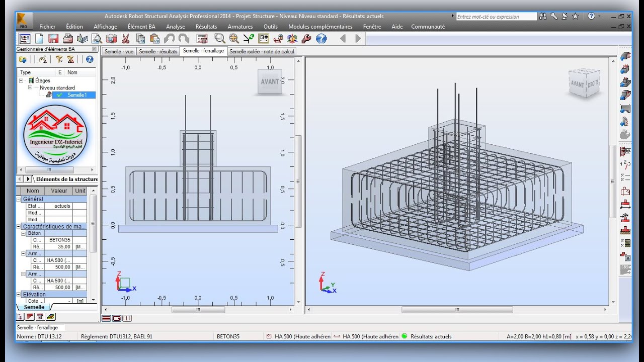This screenshot has width=644, height=362.
Task: Click the layout manager icon at toolbar start
Action: (25, 39)
